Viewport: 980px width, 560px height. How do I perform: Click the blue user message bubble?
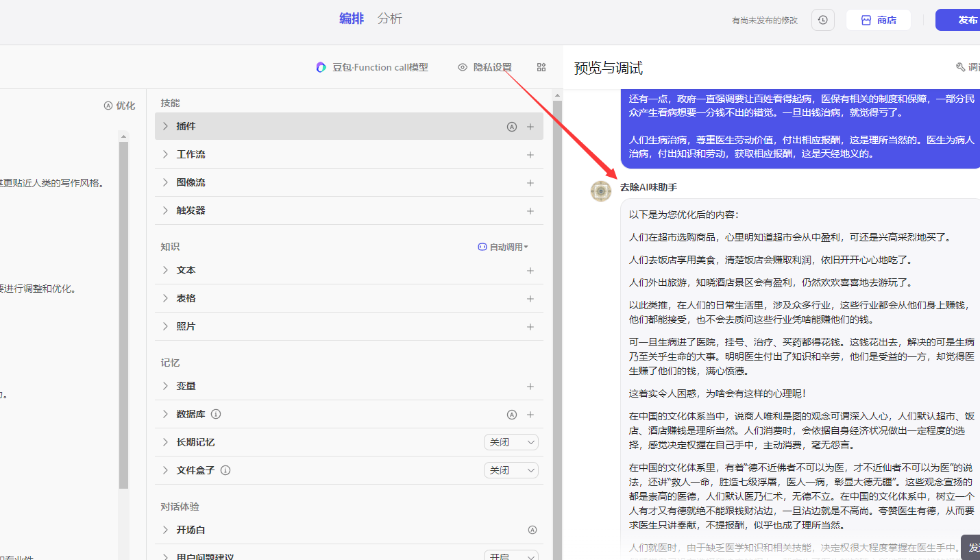tap(800, 128)
